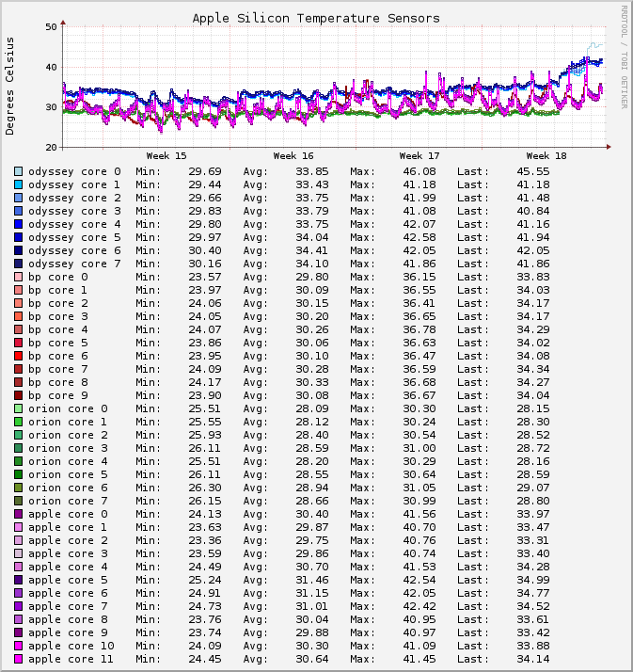Click the orion core 2 legend label

(68, 436)
